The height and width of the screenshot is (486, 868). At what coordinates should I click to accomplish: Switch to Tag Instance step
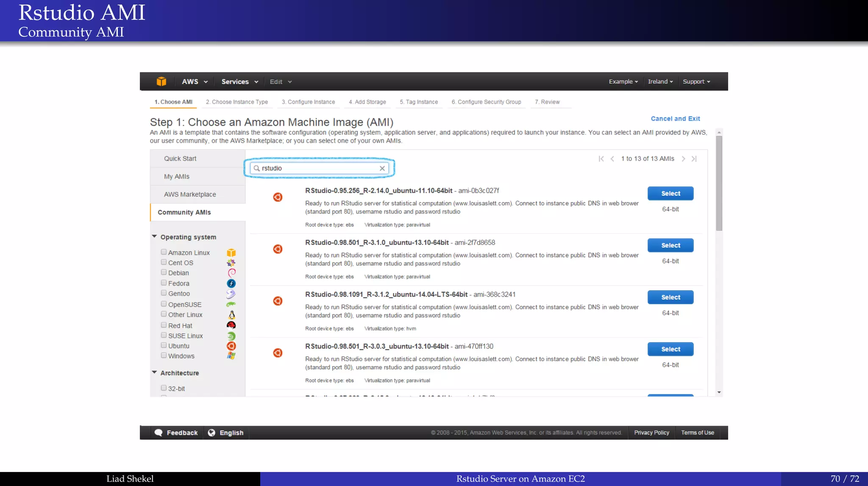[x=419, y=102]
